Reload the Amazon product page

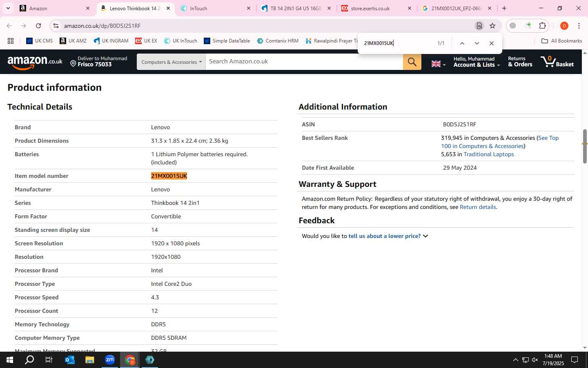[38, 26]
